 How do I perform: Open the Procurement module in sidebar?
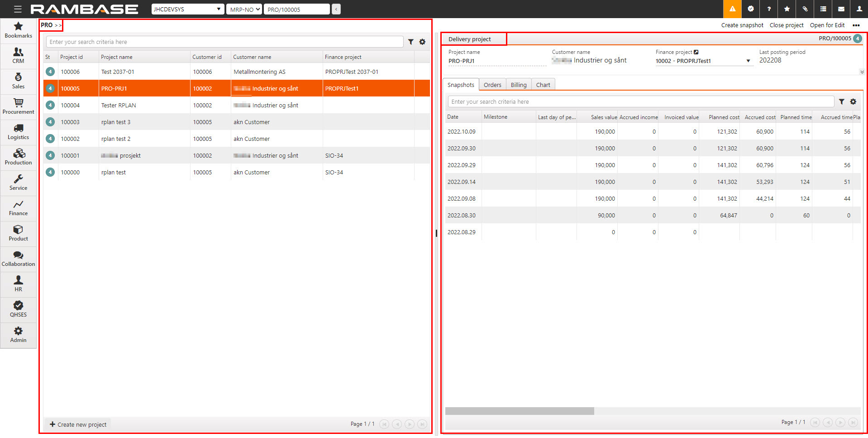[18, 106]
